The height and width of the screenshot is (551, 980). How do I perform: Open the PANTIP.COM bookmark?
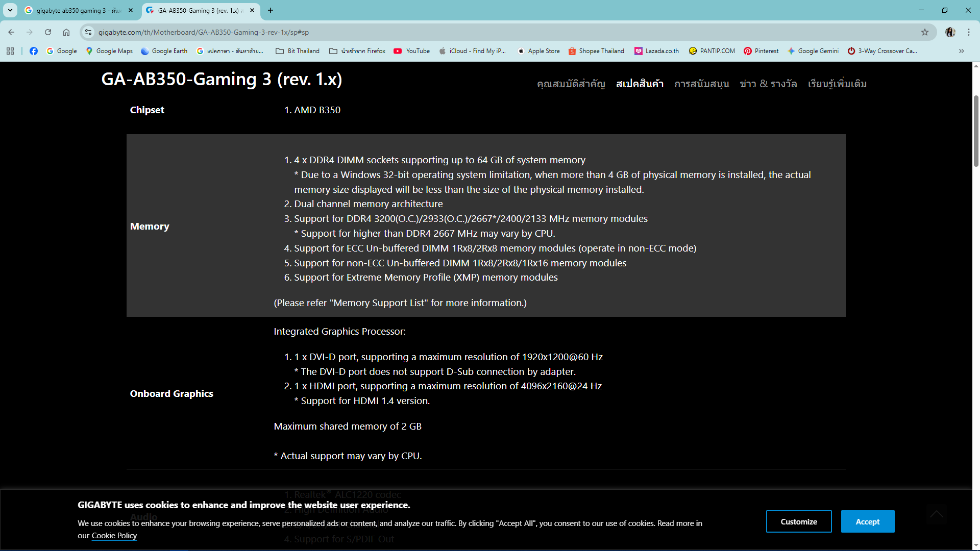pyautogui.click(x=712, y=51)
